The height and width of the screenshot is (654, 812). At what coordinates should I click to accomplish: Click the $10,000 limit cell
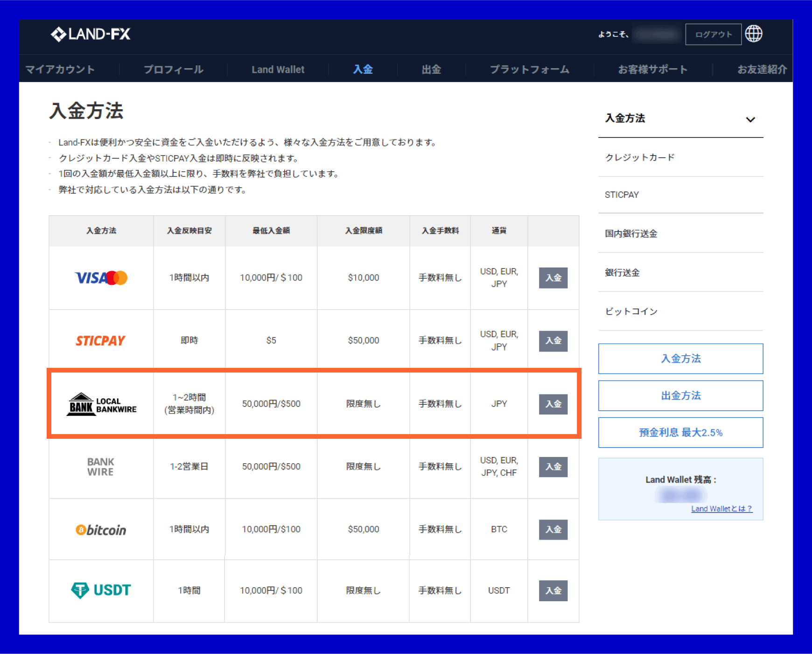pos(364,278)
